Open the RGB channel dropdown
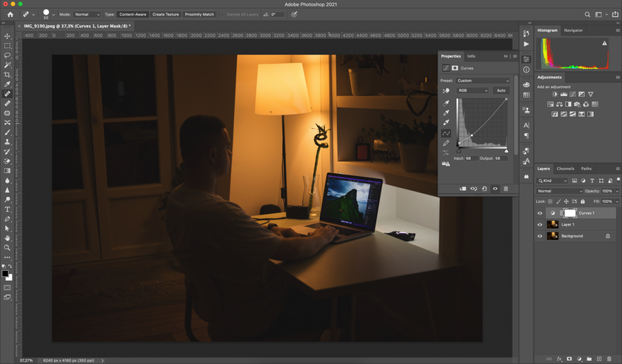Image resolution: width=622 pixels, height=364 pixels. tap(472, 90)
